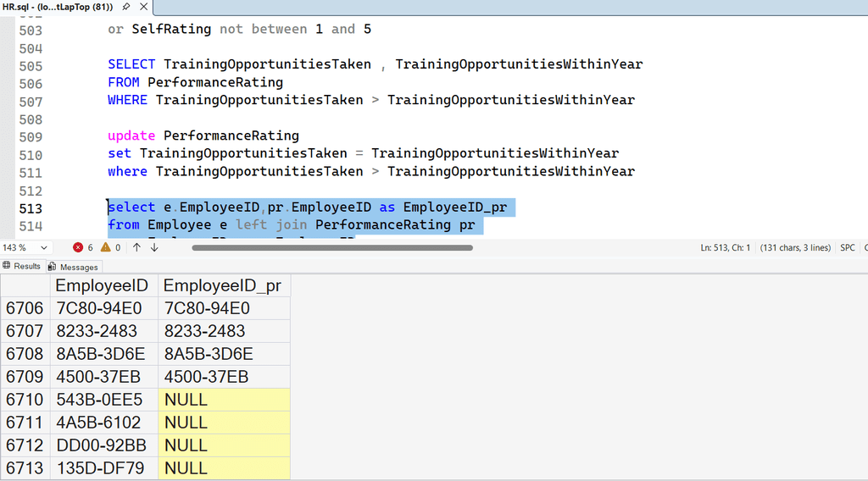This screenshot has width=868, height=481.
Task: Select row header 6710
Action: click(x=25, y=400)
